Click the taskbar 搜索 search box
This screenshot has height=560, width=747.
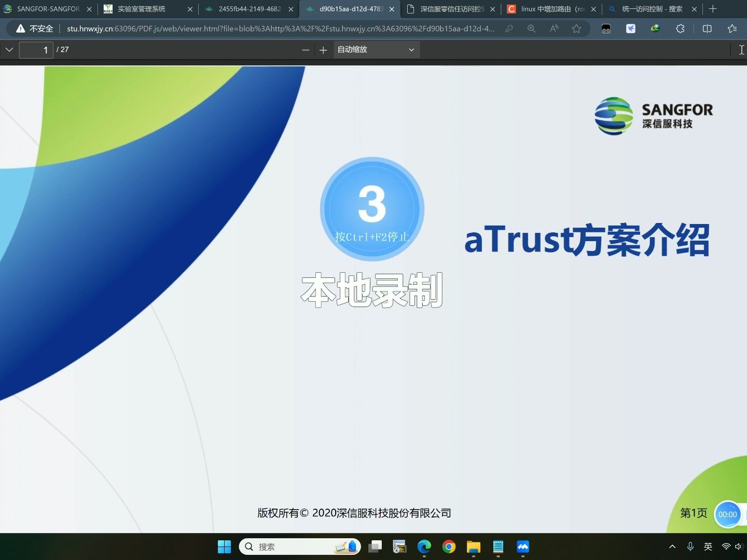coord(300,547)
